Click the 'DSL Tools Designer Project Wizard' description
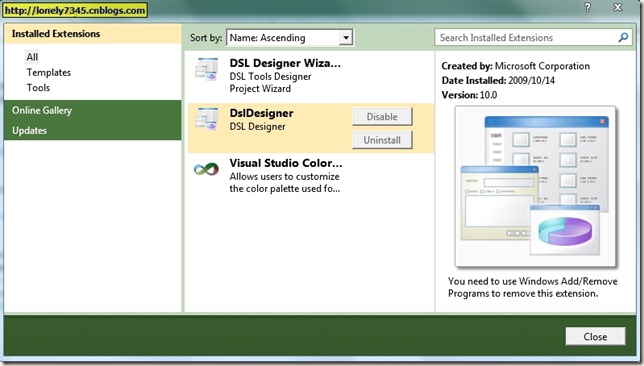This screenshot has width=644, height=366. [270, 83]
